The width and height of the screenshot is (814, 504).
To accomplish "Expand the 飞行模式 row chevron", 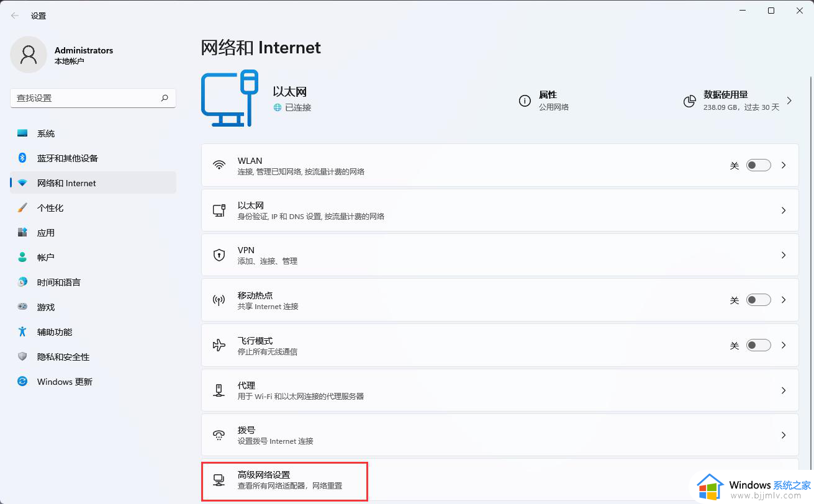I will point(784,345).
